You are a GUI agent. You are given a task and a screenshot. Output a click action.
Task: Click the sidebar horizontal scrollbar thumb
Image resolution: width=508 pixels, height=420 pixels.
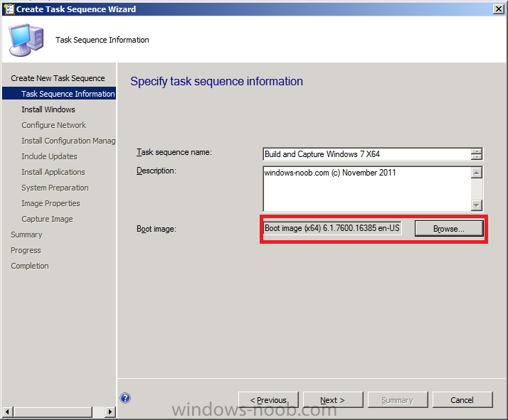[x=53, y=412]
